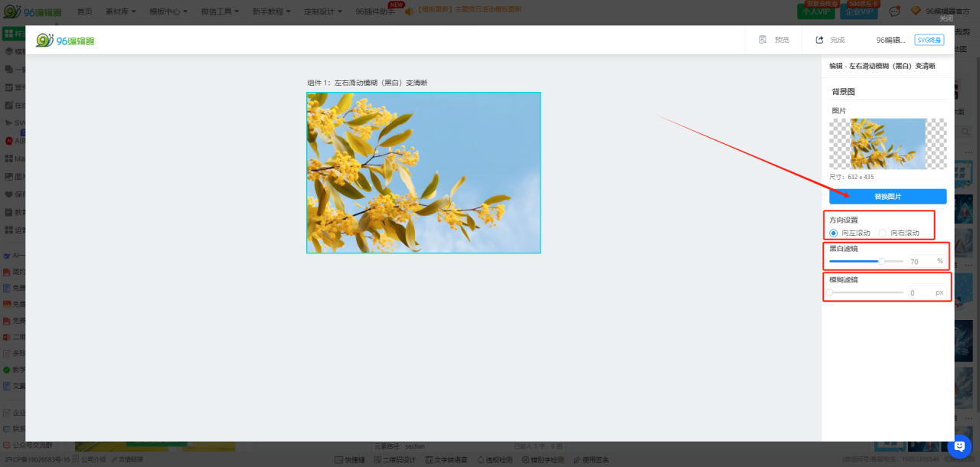Click the SVG终身 badge
980x467 pixels.
coord(929,40)
